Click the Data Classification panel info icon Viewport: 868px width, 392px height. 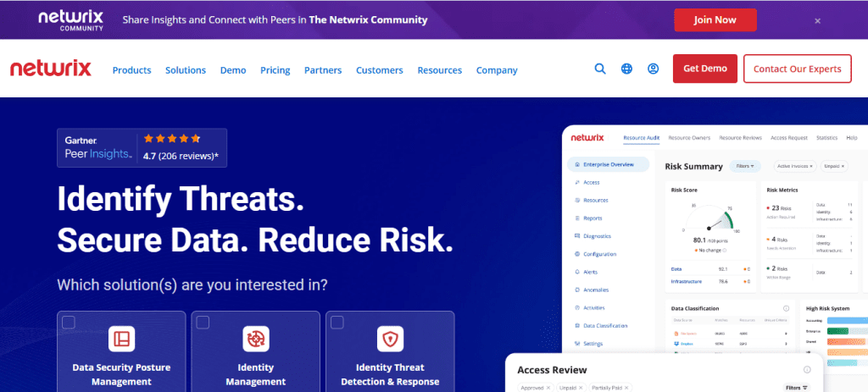786,308
